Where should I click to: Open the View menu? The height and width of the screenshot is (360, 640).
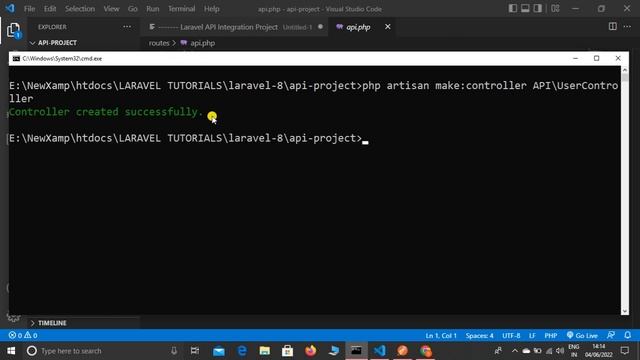coord(111,9)
